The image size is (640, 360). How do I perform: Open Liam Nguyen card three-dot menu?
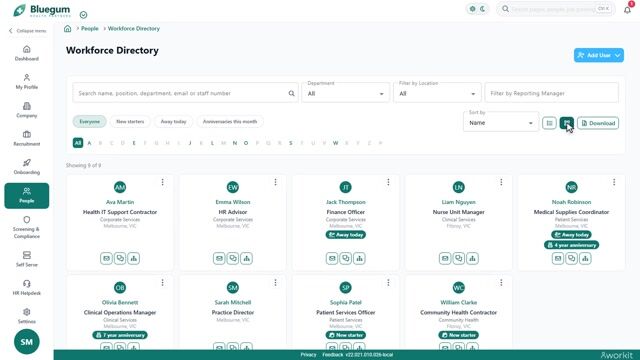501,182
